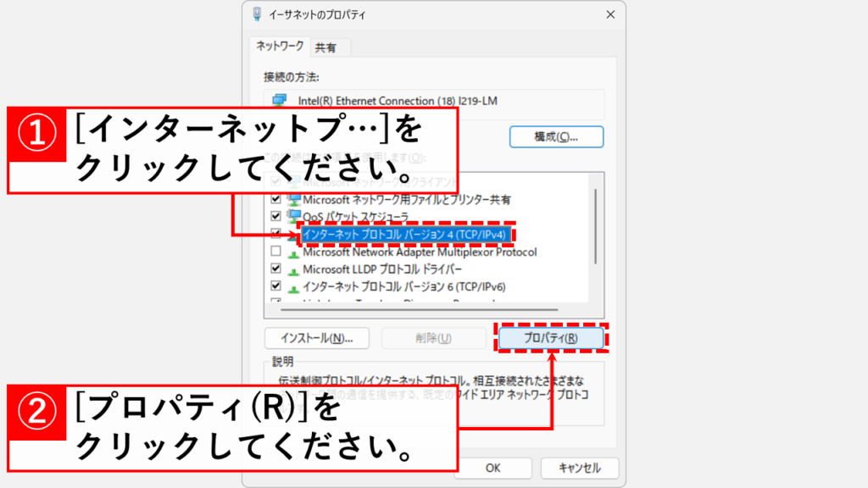
Task: Select Microsoft LLDP プロトコル ドライバー row
Action: [x=382, y=269]
